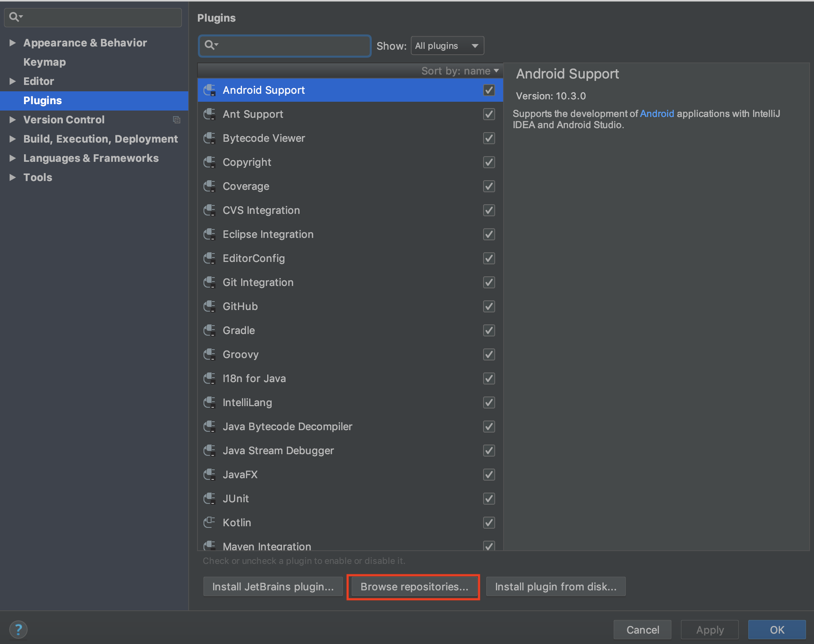Viewport: 814px width, 644px height.
Task: Select the GitHub plugin row
Action: [x=350, y=306]
